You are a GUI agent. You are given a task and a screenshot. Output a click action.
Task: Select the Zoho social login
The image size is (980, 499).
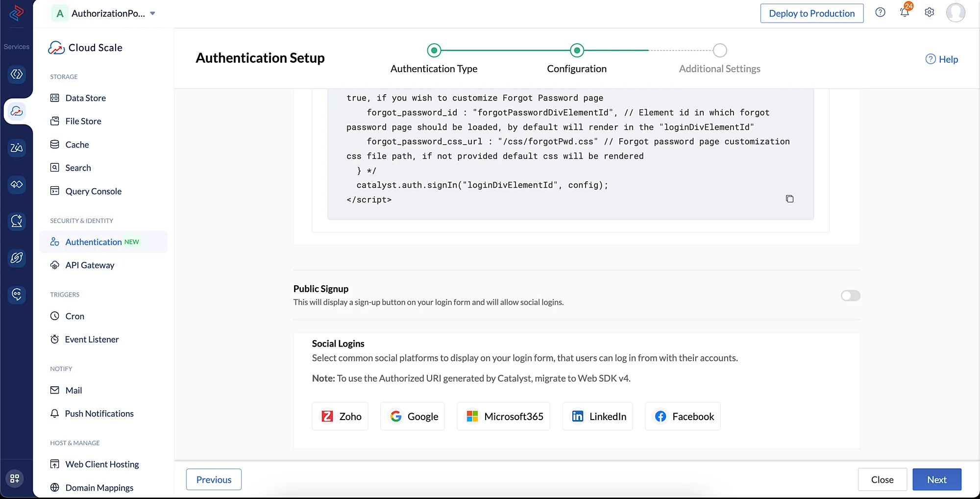click(340, 416)
